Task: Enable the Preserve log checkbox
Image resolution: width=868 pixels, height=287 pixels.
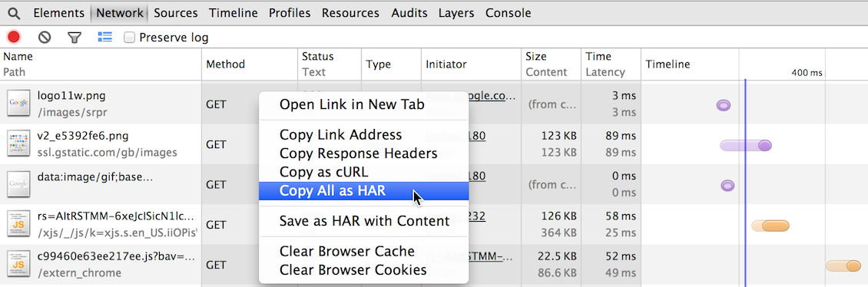Action: point(129,38)
